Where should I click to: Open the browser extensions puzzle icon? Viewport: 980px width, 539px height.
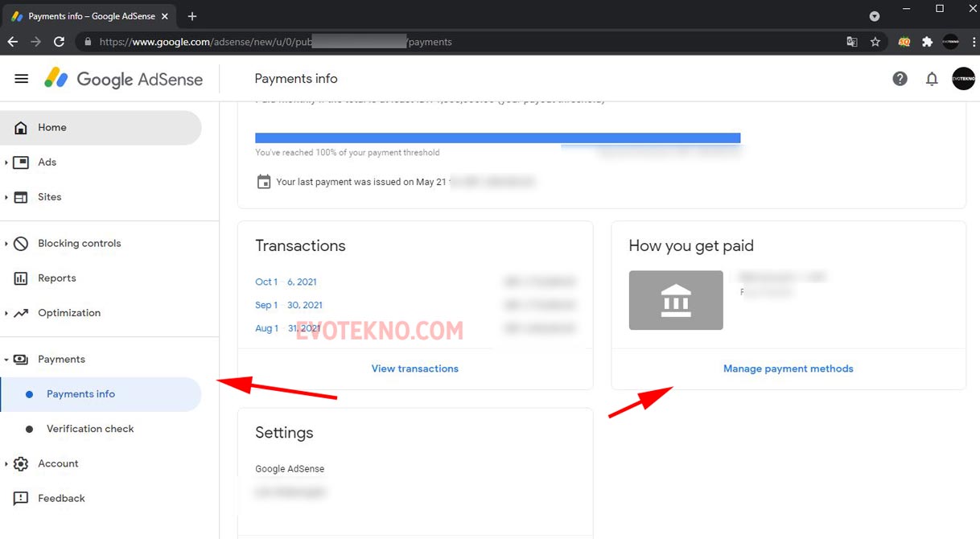click(927, 42)
